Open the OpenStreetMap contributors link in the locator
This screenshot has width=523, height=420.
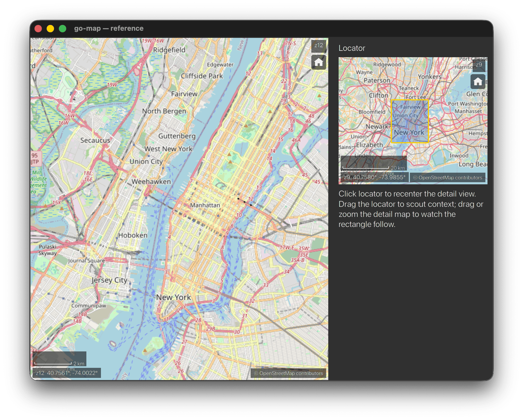click(447, 177)
